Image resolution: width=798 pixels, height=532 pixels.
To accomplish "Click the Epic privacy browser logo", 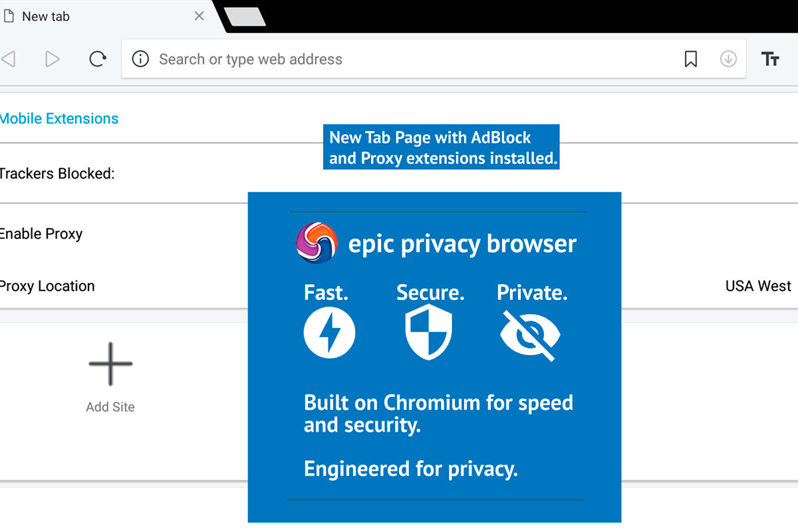I will pos(317,243).
